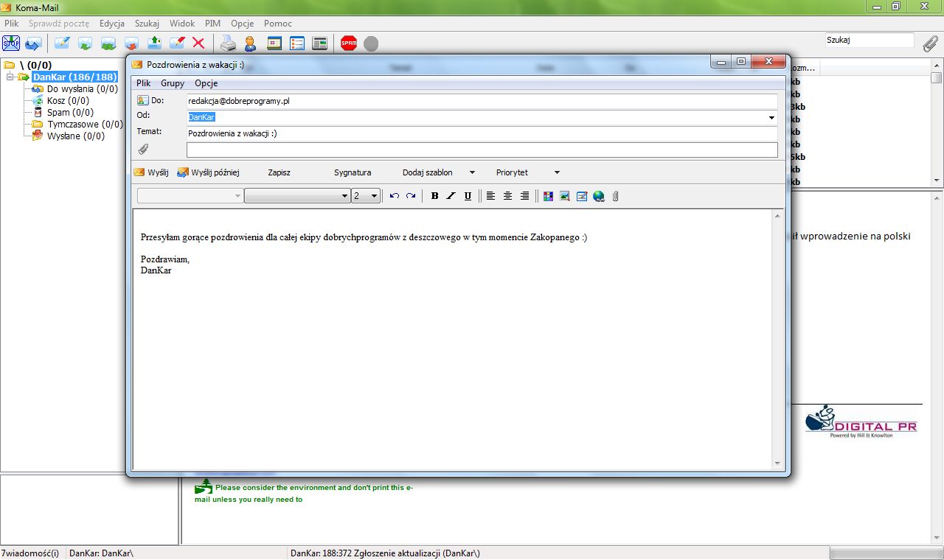This screenshot has height=560, width=944.
Task: Open the PIM menu
Action: [x=213, y=24]
